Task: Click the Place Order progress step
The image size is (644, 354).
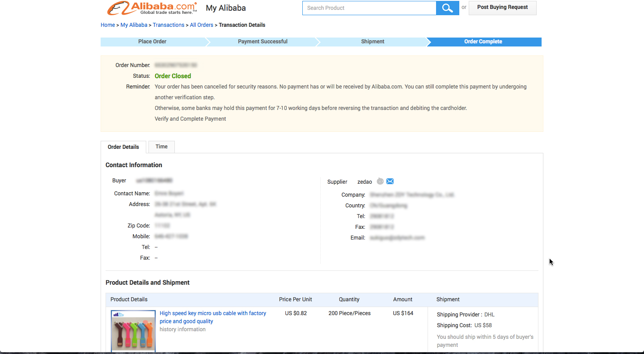Action: point(153,42)
